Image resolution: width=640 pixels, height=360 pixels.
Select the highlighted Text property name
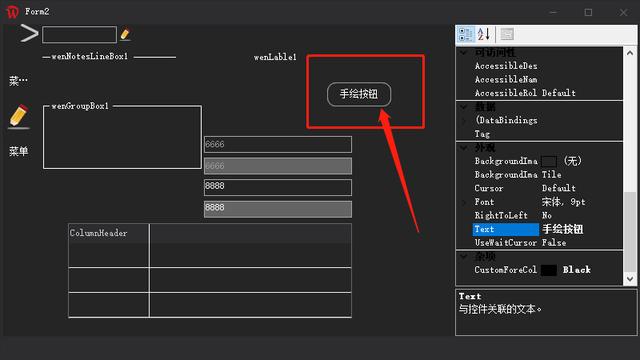tap(506, 229)
